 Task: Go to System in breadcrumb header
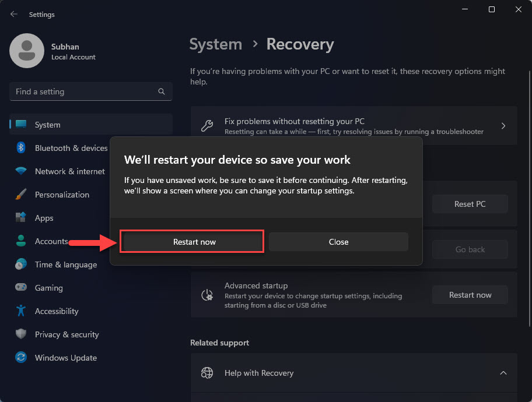[x=216, y=44]
